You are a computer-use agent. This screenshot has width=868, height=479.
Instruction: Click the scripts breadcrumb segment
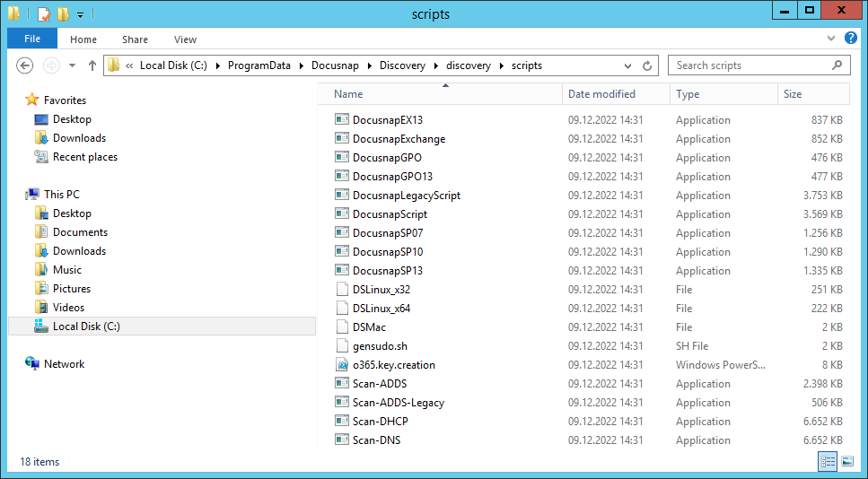click(526, 65)
